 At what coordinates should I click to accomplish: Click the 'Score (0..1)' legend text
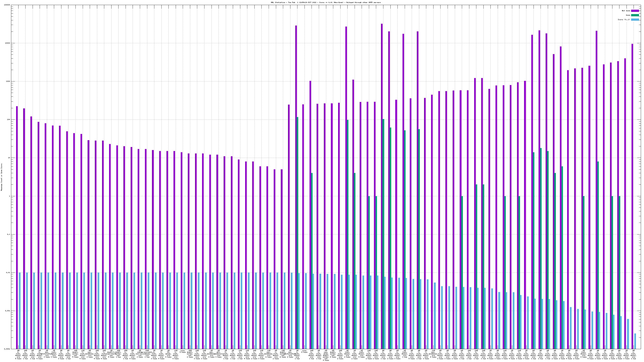click(624, 20)
